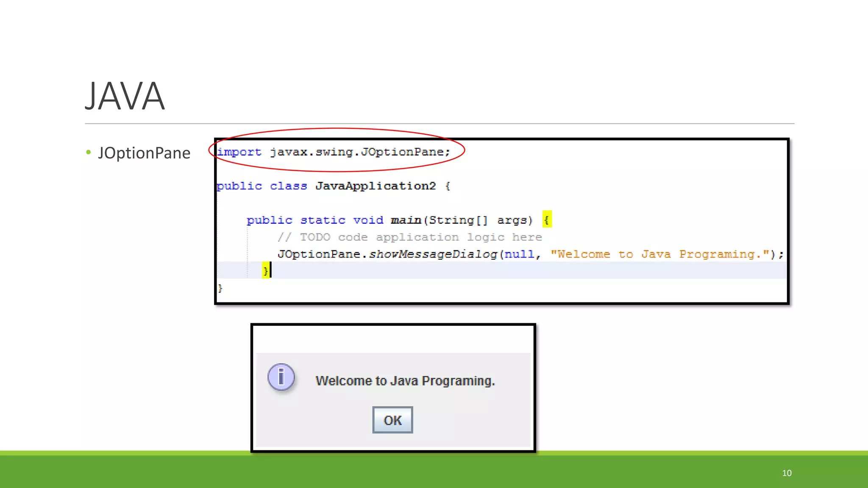Click the slide number 10

(x=787, y=473)
